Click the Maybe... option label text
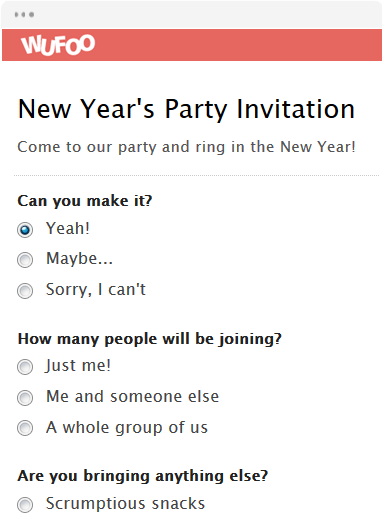383x527 pixels. tap(79, 259)
